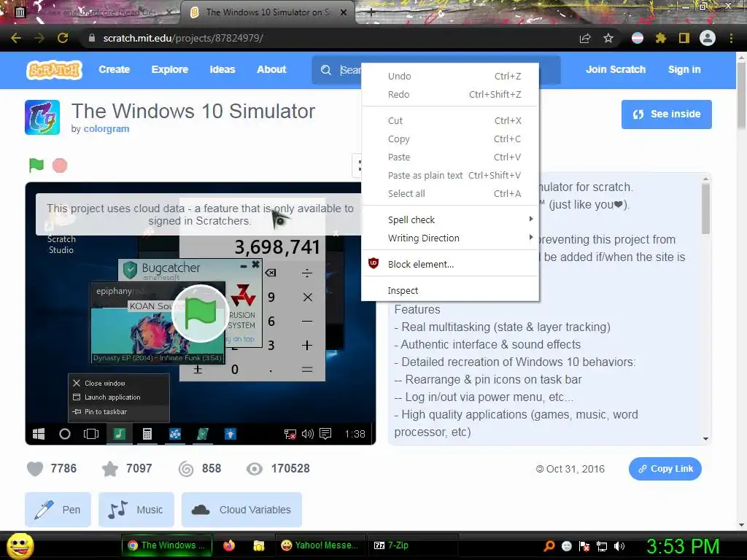Click Sign in in the navbar
Viewport: 747px width, 560px height.
click(684, 69)
